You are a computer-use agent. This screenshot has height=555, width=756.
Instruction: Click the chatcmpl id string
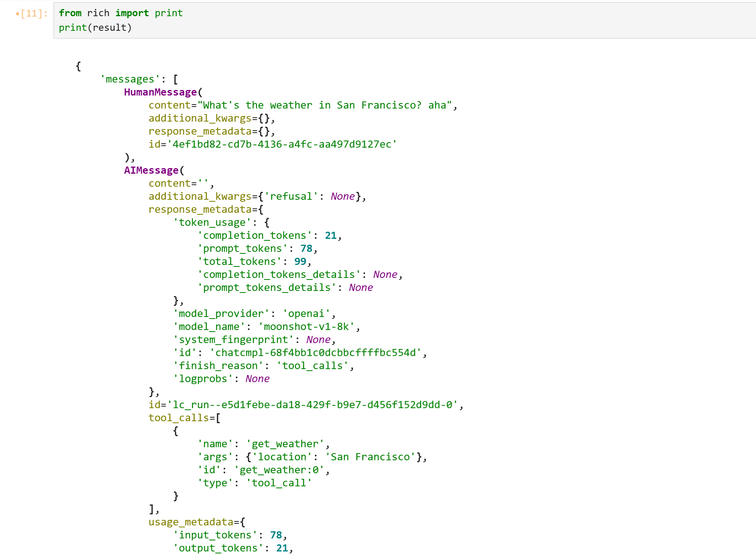click(315, 352)
